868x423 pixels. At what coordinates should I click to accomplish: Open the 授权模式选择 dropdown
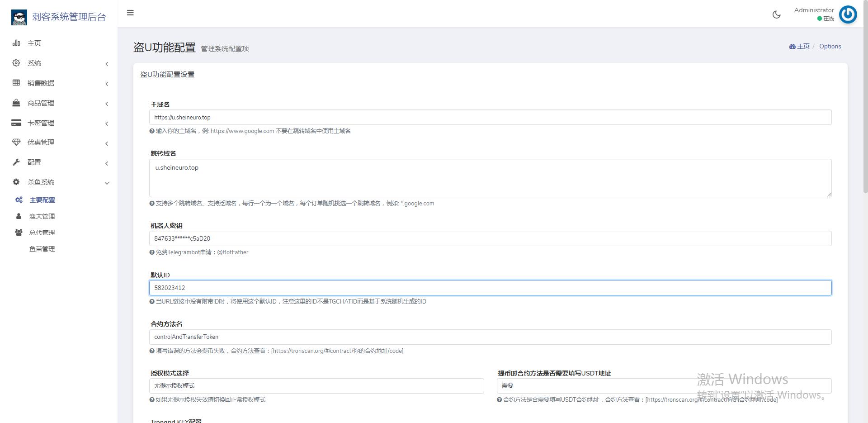(x=316, y=386)
